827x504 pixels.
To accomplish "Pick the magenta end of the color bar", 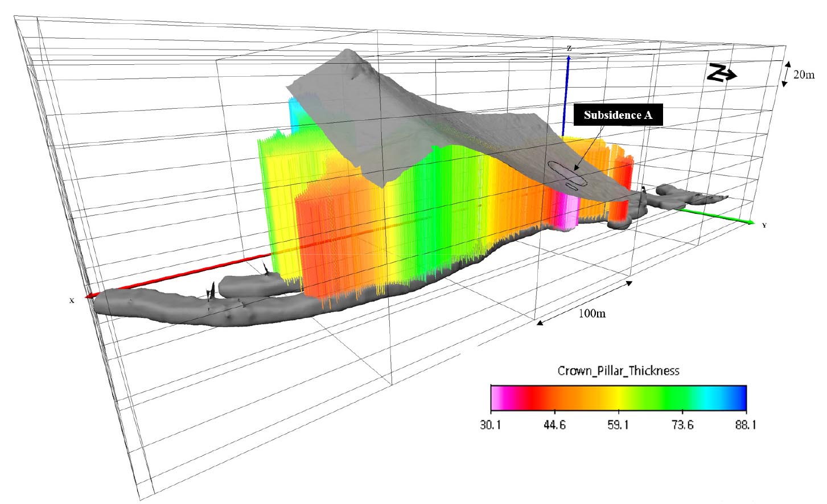I will click(x=496, y=398).
